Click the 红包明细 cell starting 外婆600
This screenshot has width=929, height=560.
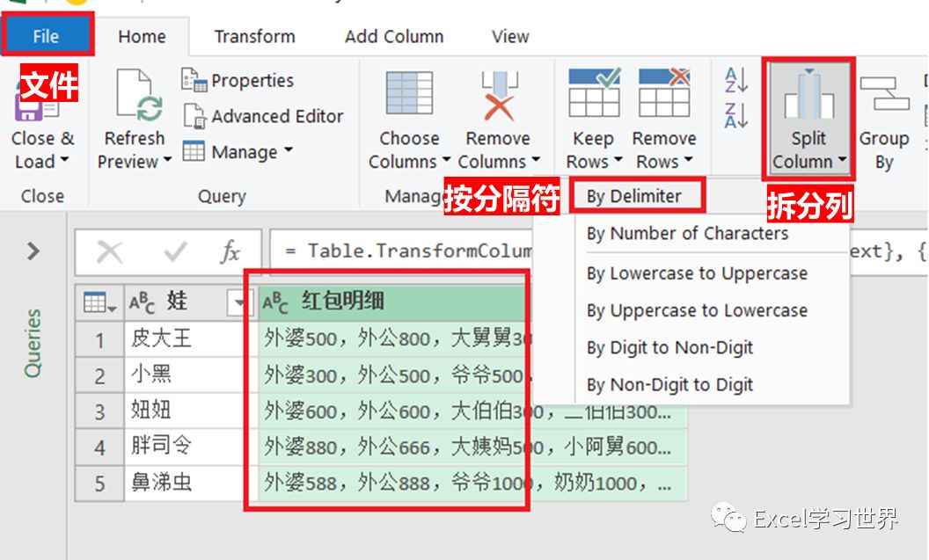[x=472, y=411]
